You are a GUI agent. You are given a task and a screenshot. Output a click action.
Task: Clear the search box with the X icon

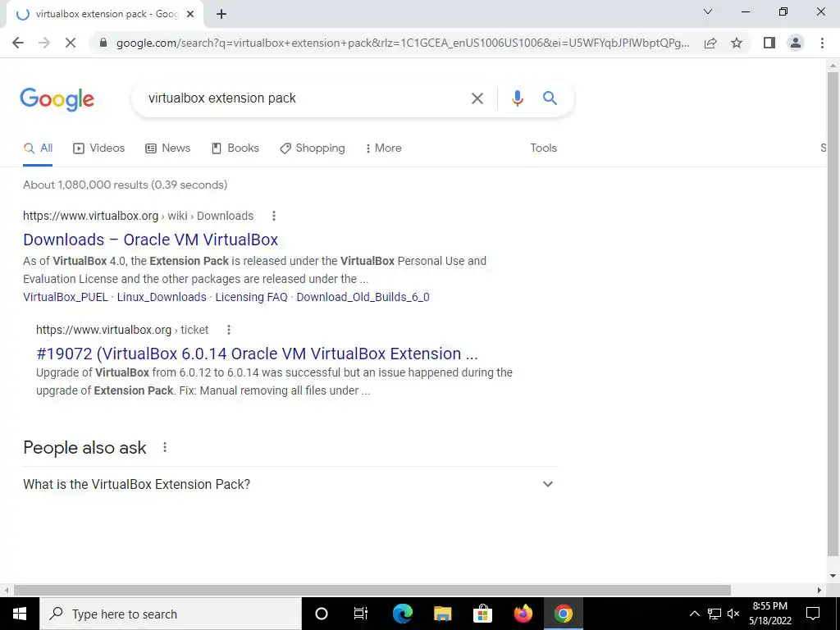pyautogui.click(x=477, y=98)
